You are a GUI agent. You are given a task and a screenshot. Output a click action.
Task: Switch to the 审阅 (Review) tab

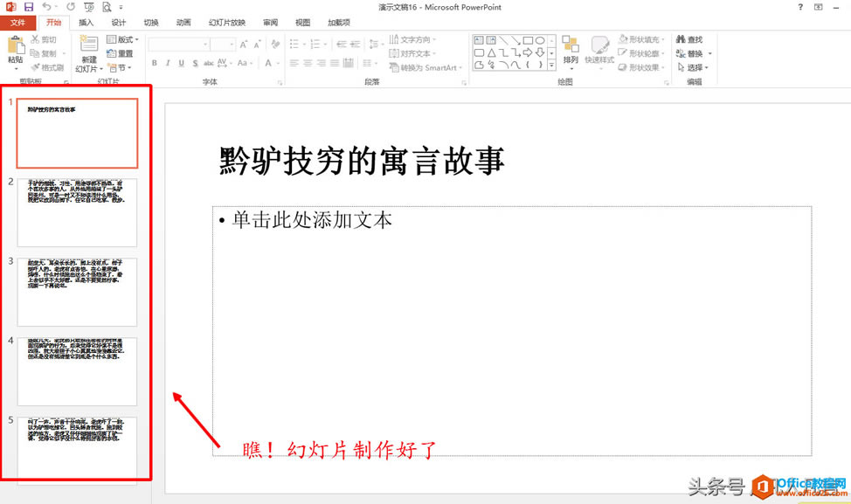click(x=270, y=23)
